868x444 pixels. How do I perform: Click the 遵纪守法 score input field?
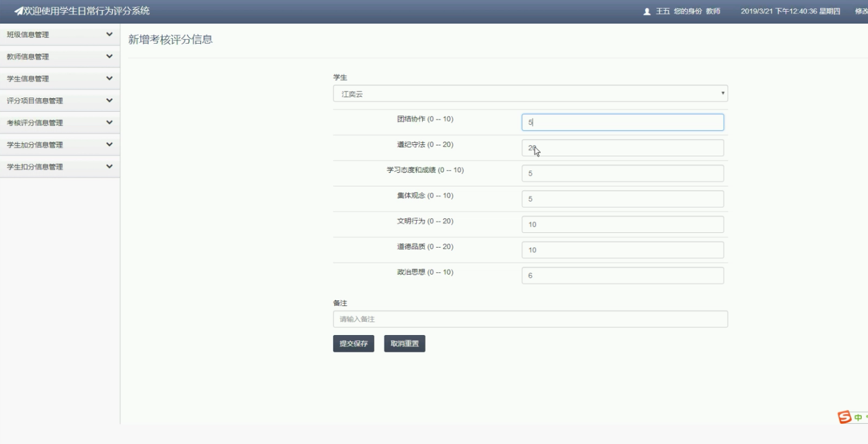[623, 148]
